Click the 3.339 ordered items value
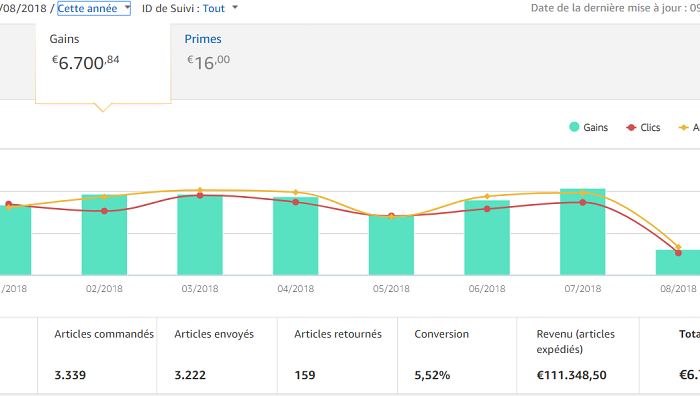700x396 pixels. [x=70, y=375]
